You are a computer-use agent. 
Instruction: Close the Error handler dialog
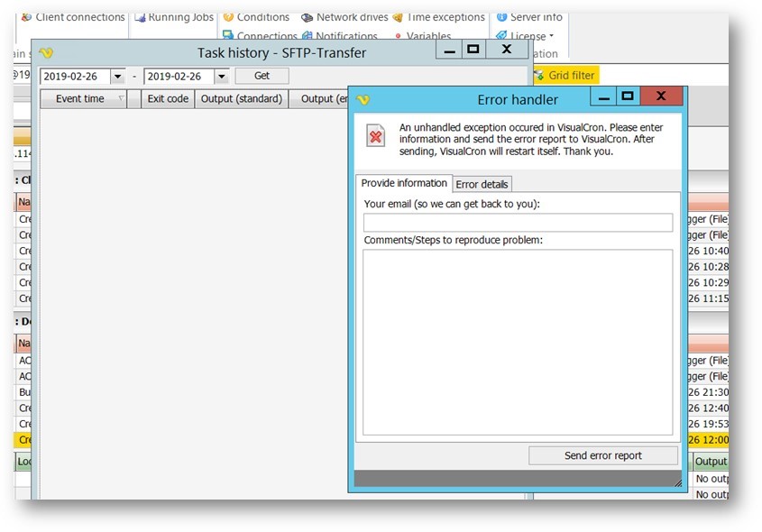(x=662, y=96)
